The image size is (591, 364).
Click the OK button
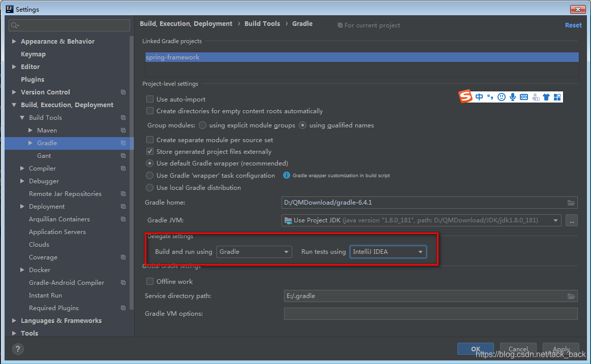coord(476,349)
